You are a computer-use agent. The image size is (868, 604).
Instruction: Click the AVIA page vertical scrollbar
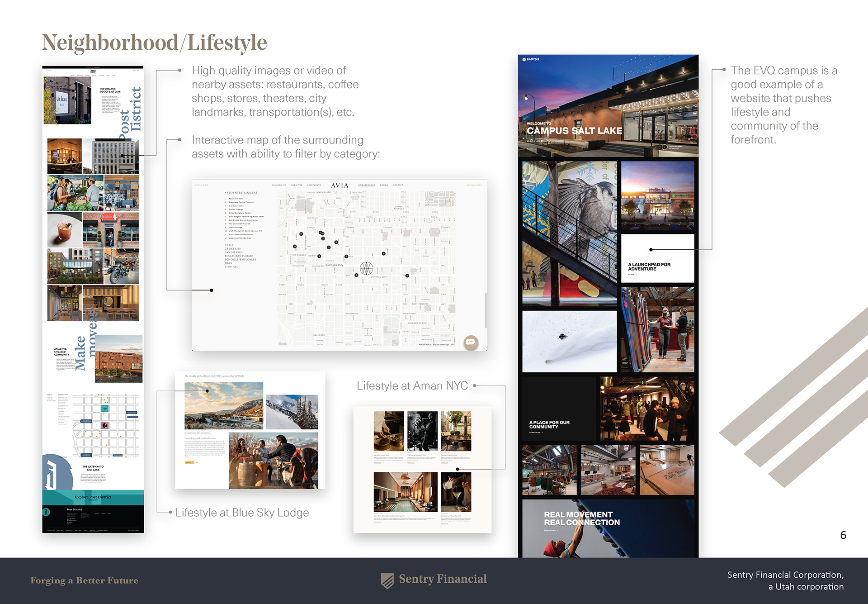click(x=486, y=310)
